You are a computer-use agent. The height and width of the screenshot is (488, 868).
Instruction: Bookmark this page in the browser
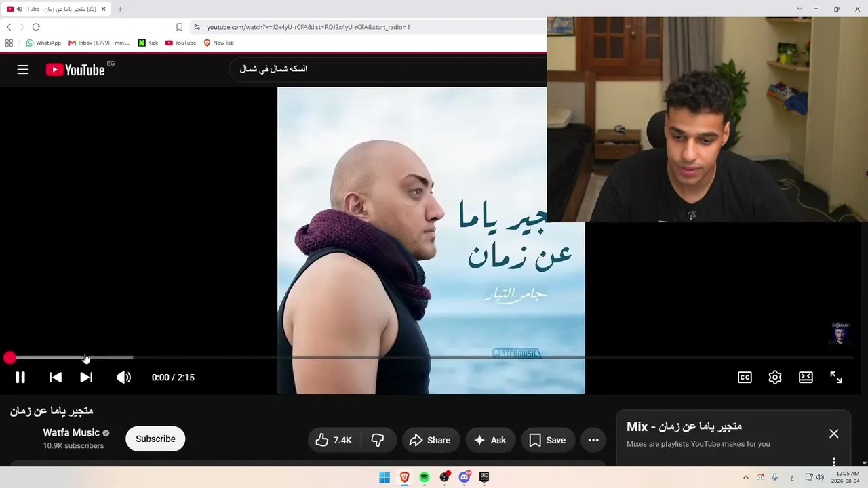[x=179, y=27]
